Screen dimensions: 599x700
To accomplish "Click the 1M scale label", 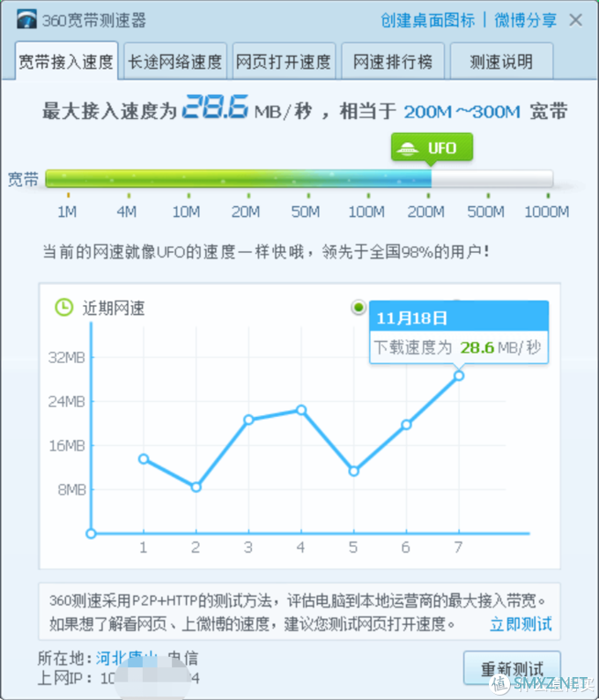I will pos(67,212).
